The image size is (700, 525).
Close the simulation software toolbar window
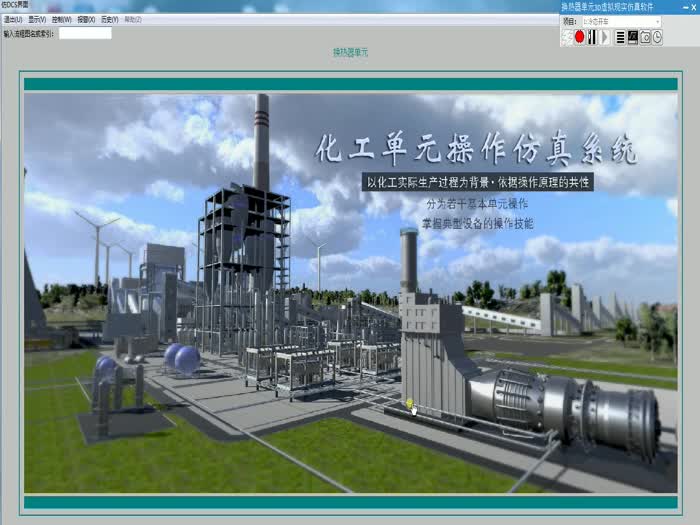click(x=692, y=7)
